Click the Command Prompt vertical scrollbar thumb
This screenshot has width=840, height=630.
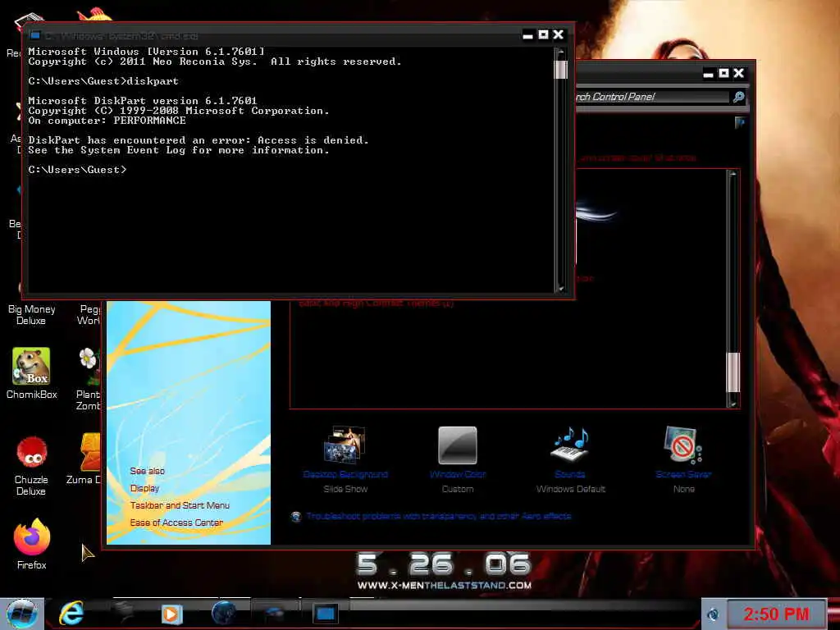[561, 70]
